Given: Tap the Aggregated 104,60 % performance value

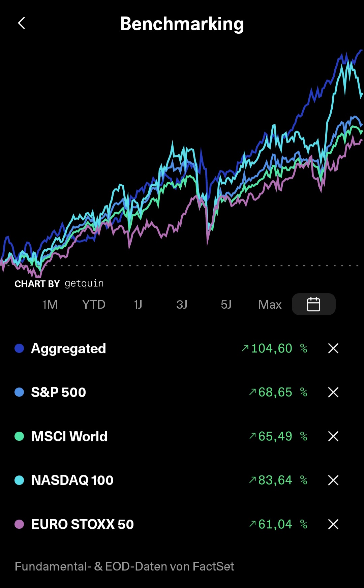Looking at the screenshot, I should [x=274, y=348].
